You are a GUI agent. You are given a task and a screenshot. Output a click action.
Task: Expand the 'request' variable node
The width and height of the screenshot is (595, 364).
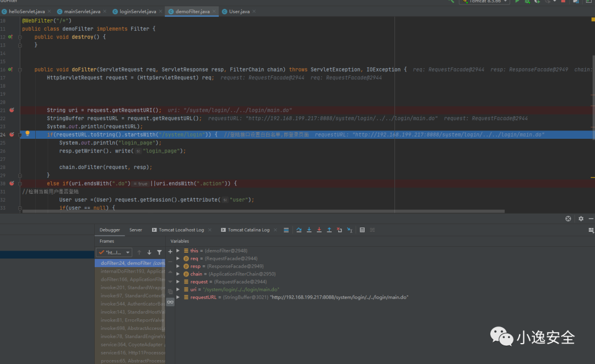coord(178,282)
